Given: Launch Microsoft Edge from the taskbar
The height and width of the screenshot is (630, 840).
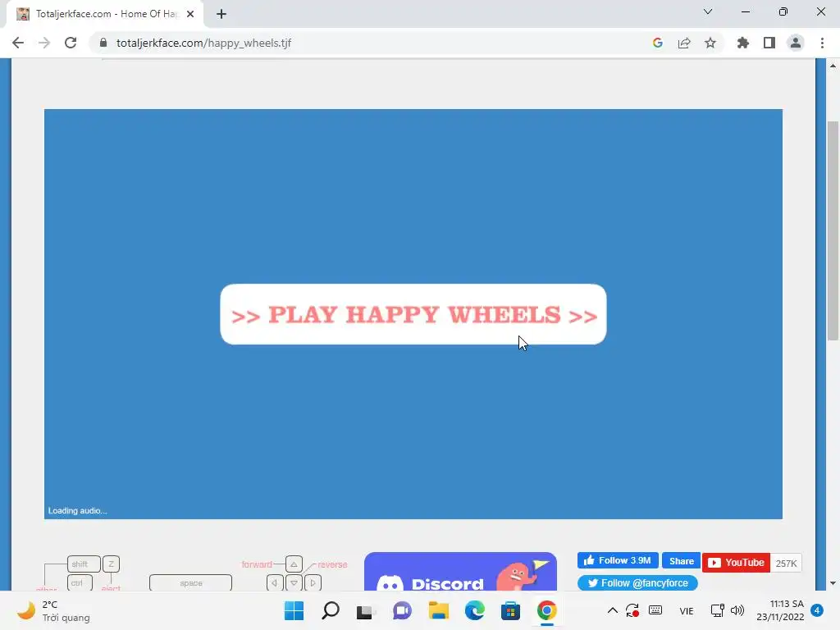Looking at the screenshot, I should (x=474, y=610).
